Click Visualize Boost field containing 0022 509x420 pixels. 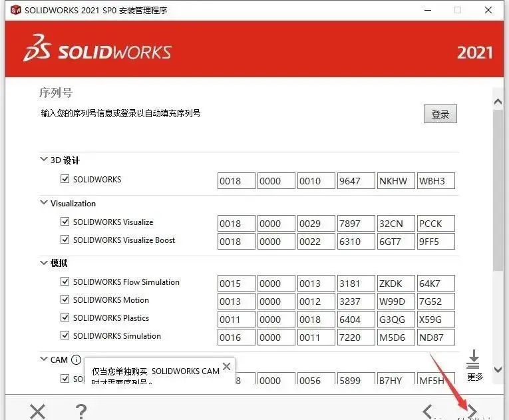pos(316,242)
